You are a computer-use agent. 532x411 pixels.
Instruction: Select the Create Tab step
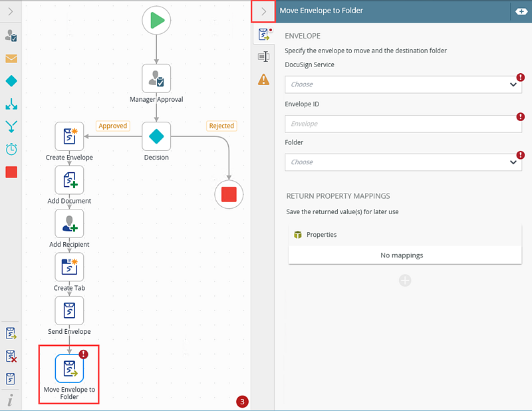coord(69,267)
